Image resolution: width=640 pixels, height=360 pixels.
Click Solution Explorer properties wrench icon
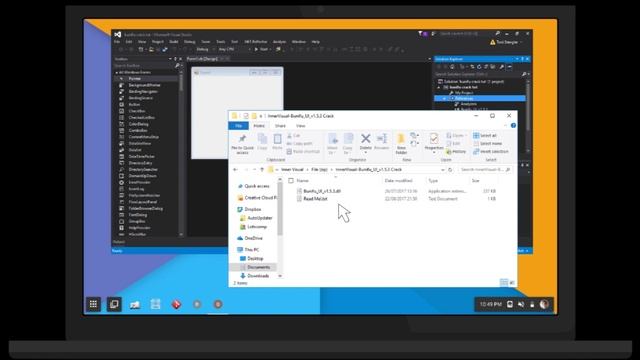[x=502, y=67]
